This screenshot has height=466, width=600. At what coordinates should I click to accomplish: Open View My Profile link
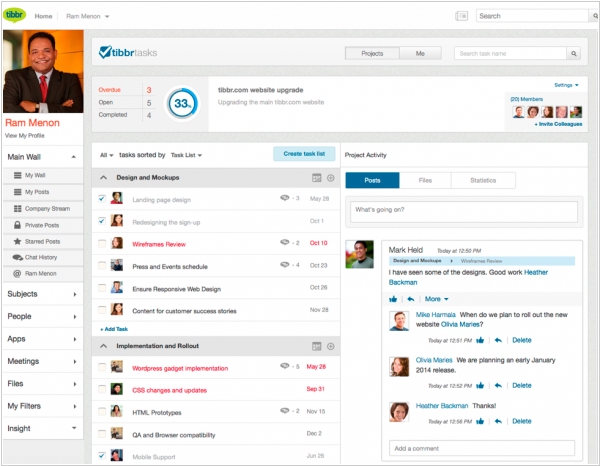(24, 135)
